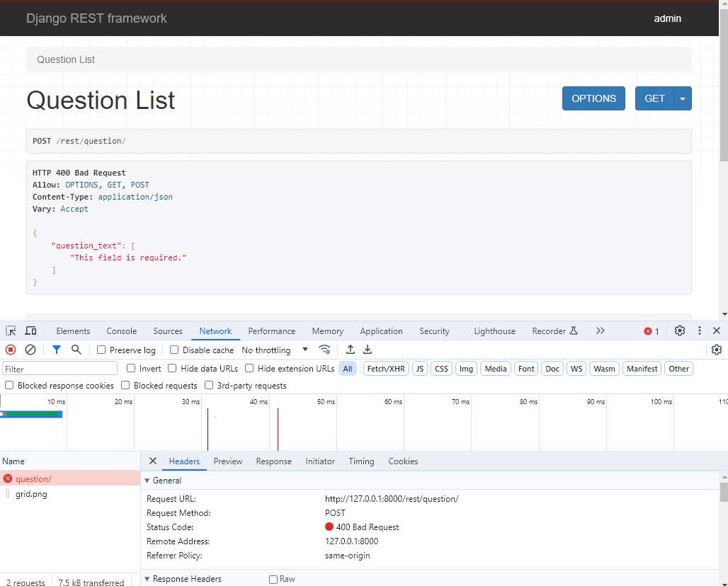The height and width of the screenshot is (586, 728).
Task: Show more DevTools tabs chevron
Action: point(601,331)
